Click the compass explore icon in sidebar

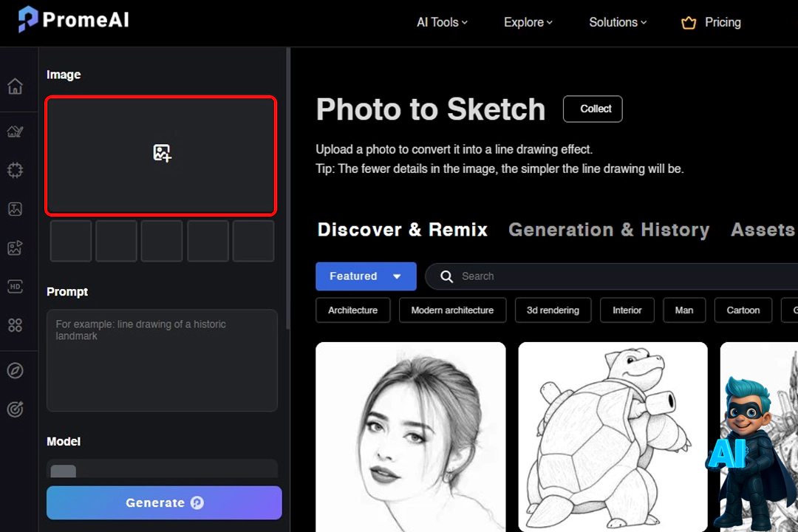pos(15,370)
